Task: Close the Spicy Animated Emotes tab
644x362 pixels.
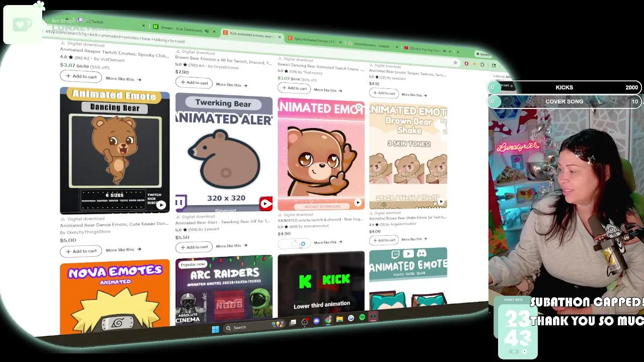Action: coord(341,42)
